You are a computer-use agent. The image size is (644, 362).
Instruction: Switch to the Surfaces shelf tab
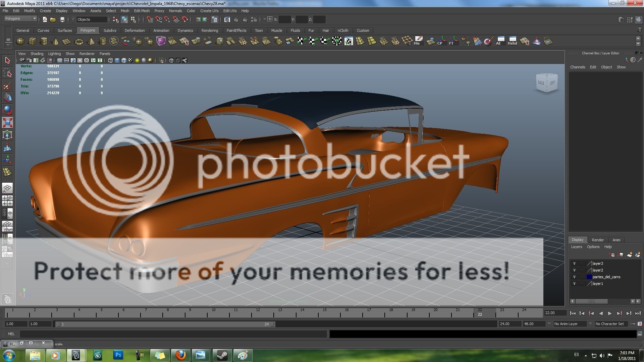65,31
